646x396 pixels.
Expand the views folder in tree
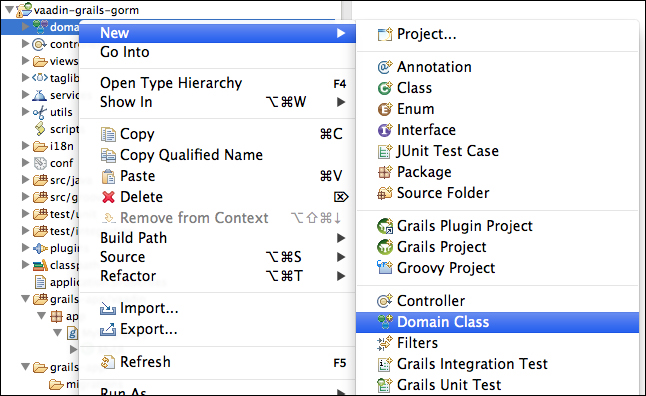(26, 61)
